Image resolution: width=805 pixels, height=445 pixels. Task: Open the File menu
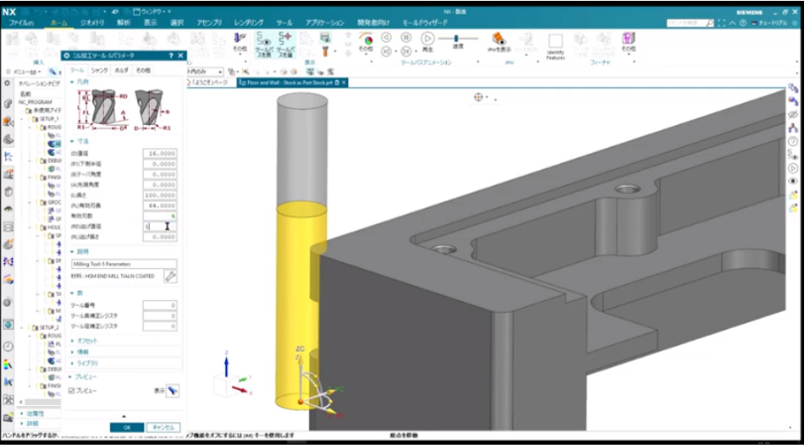(21, 23)
